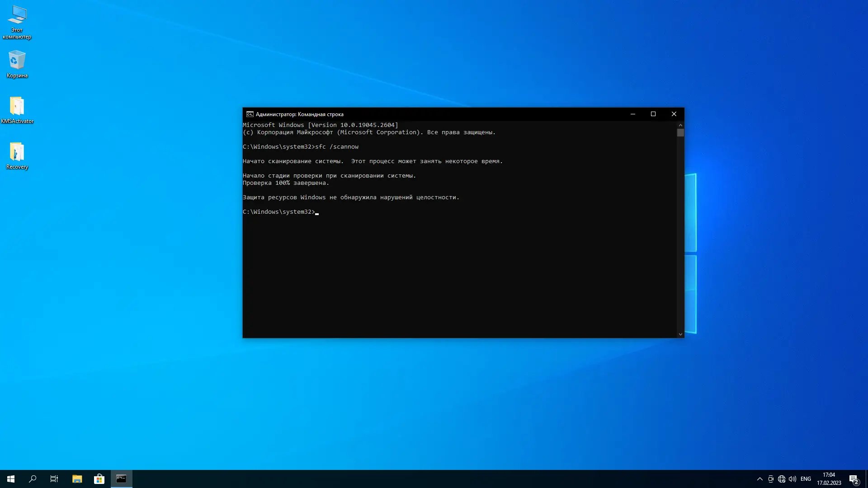Launch Microsoft Store from the taskbar
868x488 pixels.
[99, 479]
